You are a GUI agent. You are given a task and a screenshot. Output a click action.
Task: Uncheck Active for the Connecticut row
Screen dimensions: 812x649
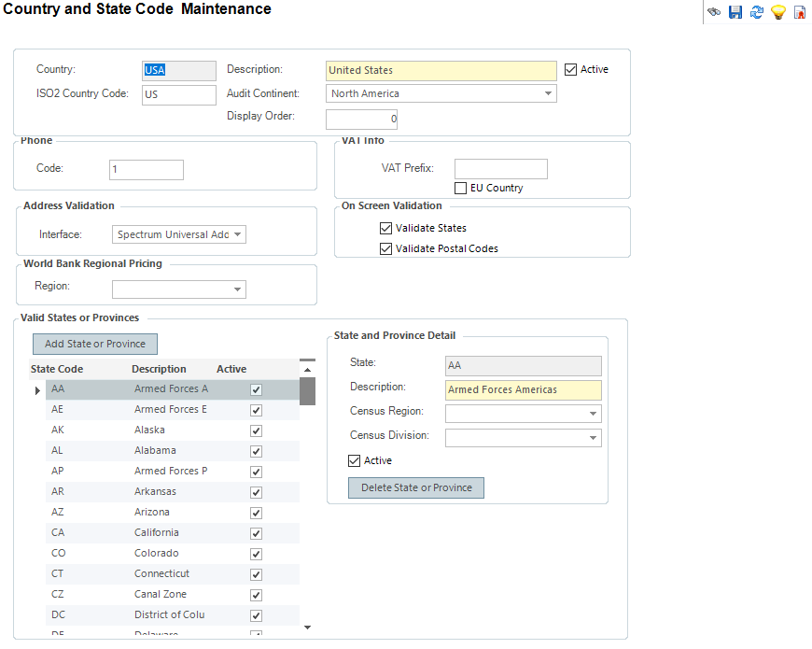256,575
